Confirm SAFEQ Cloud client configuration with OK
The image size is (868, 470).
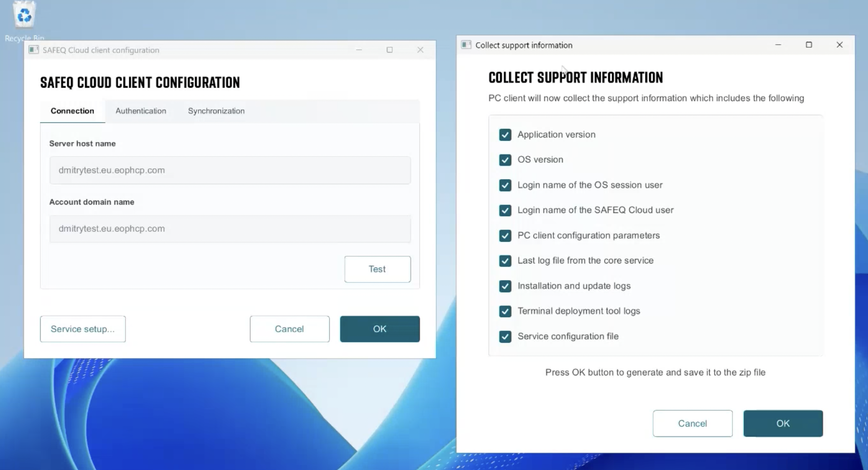pyautogui.click(x=380, y=329)
